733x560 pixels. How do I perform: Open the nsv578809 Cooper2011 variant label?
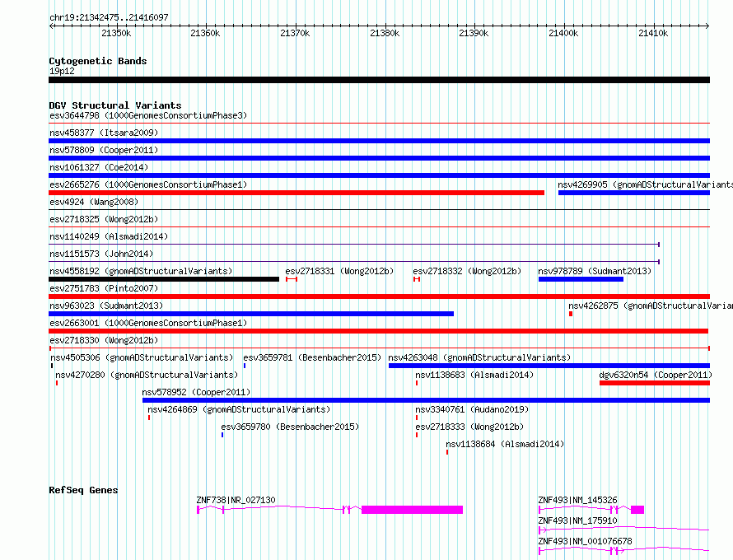[x=104, y=150]
